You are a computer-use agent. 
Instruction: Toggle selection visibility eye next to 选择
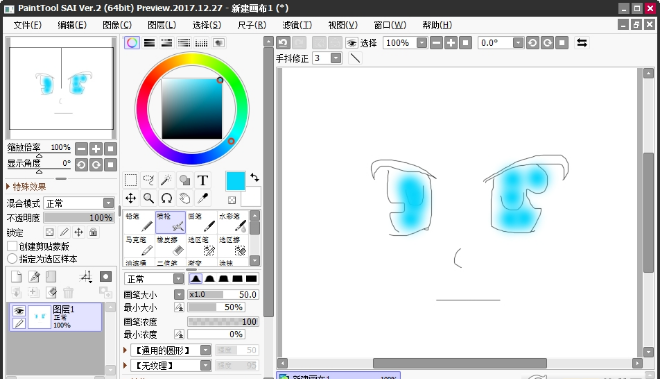click(x=351, y=43)
